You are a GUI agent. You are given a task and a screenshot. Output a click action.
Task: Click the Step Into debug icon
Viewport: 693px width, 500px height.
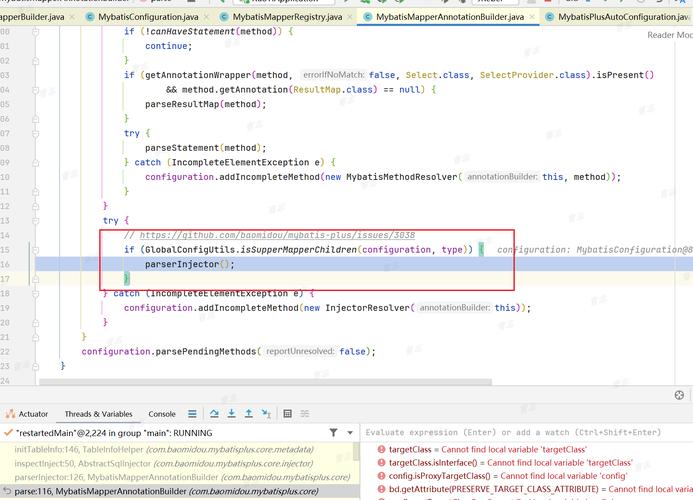(232, 414)
